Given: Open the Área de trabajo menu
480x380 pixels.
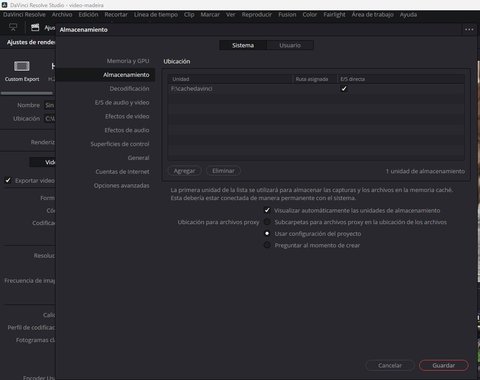Looking at the screenshot, I should tap(373, 15).
